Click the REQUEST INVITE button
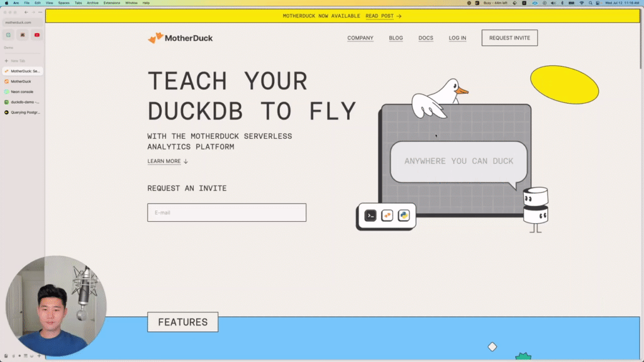Image resolution: width=644 pixels, height=362 pixels. 509,38
